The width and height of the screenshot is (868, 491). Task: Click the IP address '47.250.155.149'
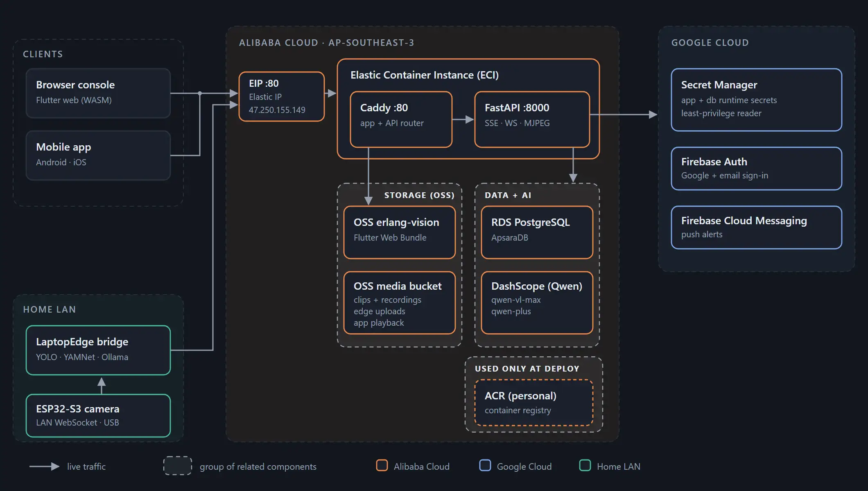pyautogui.click(x=277, y=110)
